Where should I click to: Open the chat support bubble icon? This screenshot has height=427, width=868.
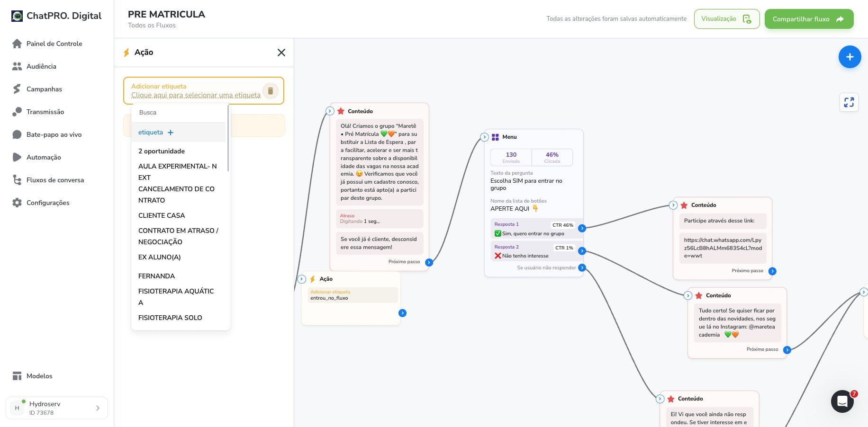[842, 401]
